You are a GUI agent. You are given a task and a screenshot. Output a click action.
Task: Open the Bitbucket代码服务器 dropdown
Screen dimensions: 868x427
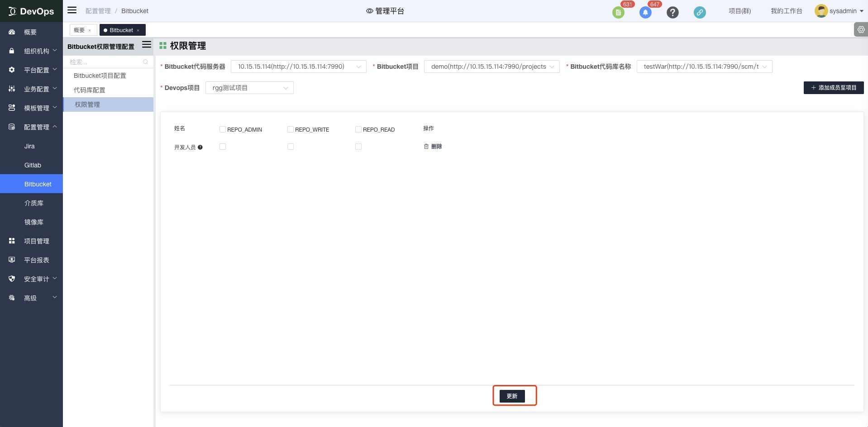click(299, 66)
